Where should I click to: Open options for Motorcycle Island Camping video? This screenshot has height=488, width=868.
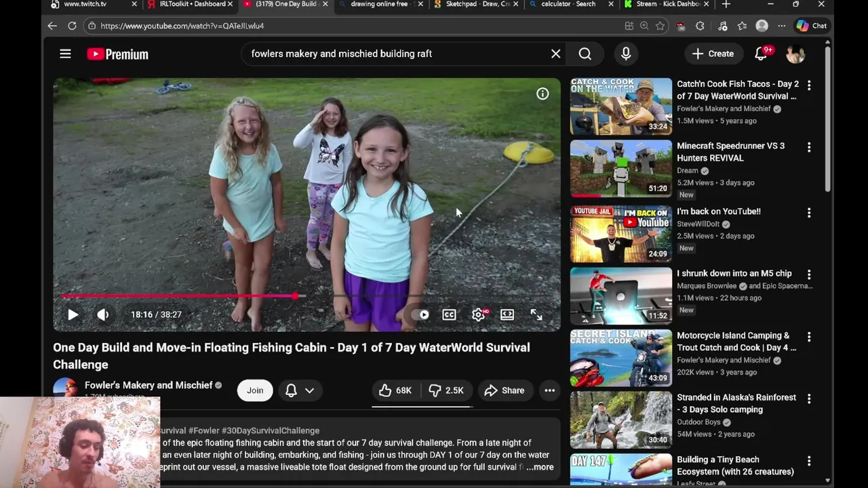pos(808,337)
